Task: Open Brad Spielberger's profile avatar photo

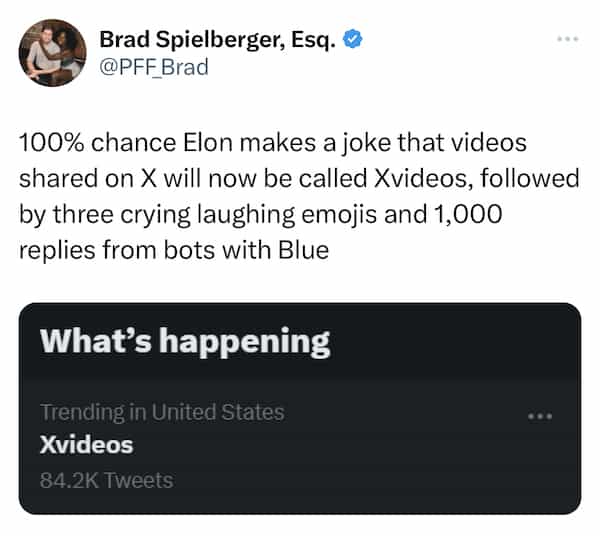Action: coord(52,52)
